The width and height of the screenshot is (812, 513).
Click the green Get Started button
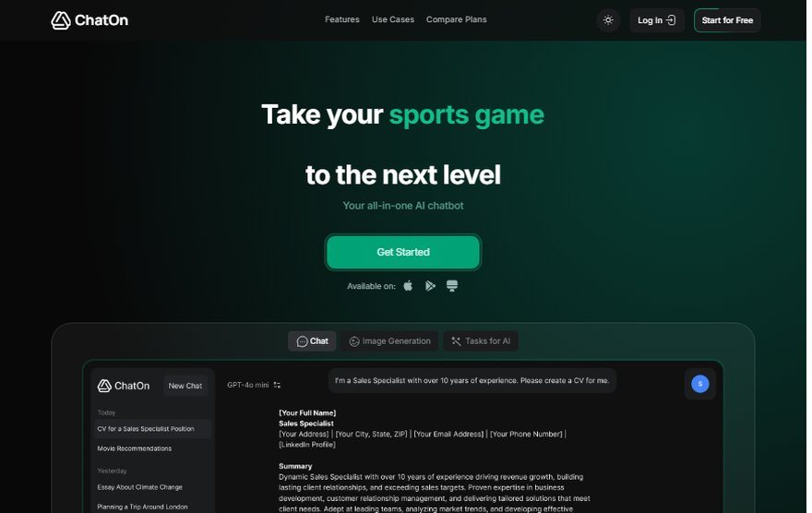(403, 252)
